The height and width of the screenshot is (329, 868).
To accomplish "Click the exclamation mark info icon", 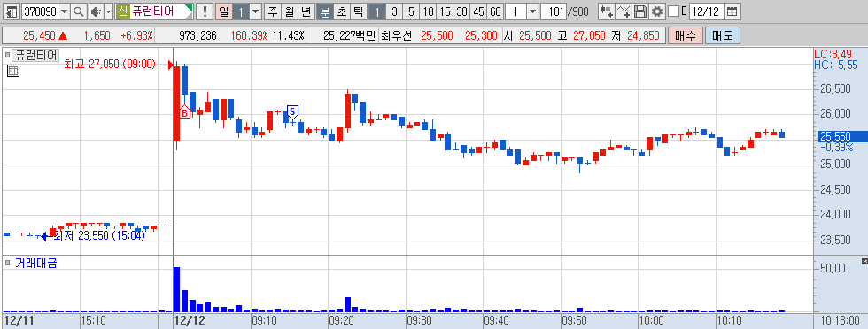I will tap(205, 11).
